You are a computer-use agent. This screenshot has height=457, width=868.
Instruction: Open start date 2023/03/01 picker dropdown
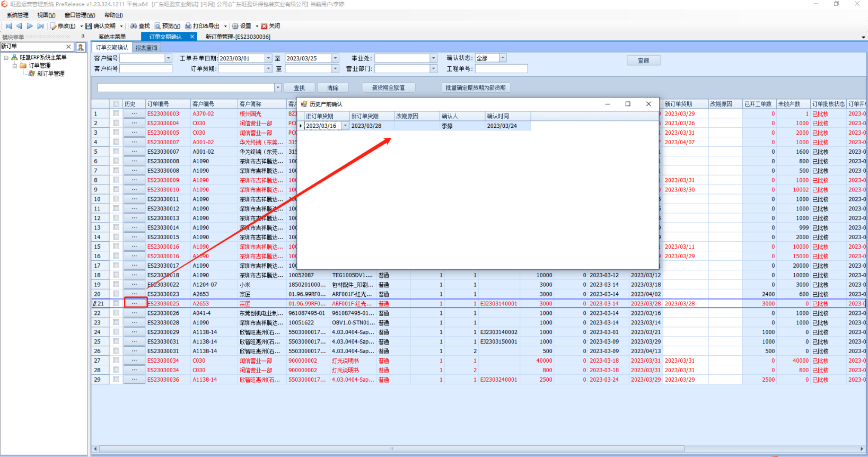[268, 58]
